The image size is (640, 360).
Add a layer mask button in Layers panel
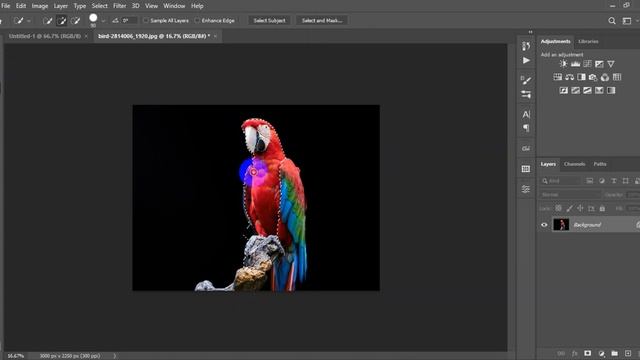587,353
